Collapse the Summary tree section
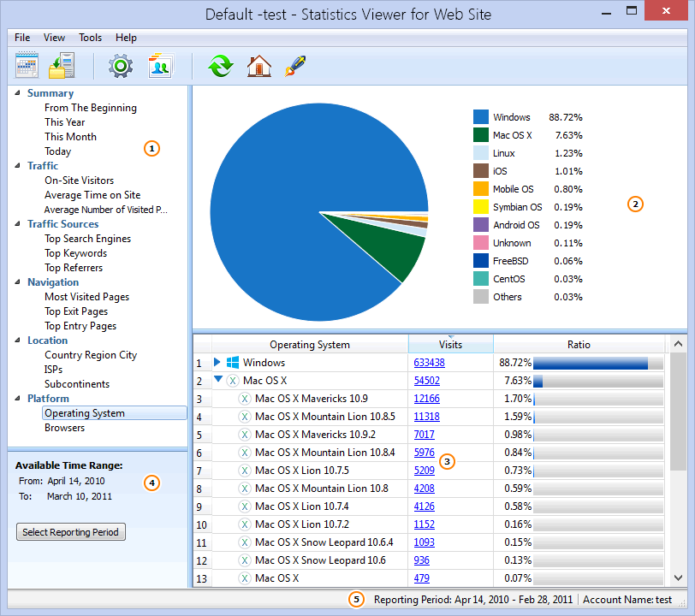The height and width of the screenshot is (616, 695). coord(18,93)
